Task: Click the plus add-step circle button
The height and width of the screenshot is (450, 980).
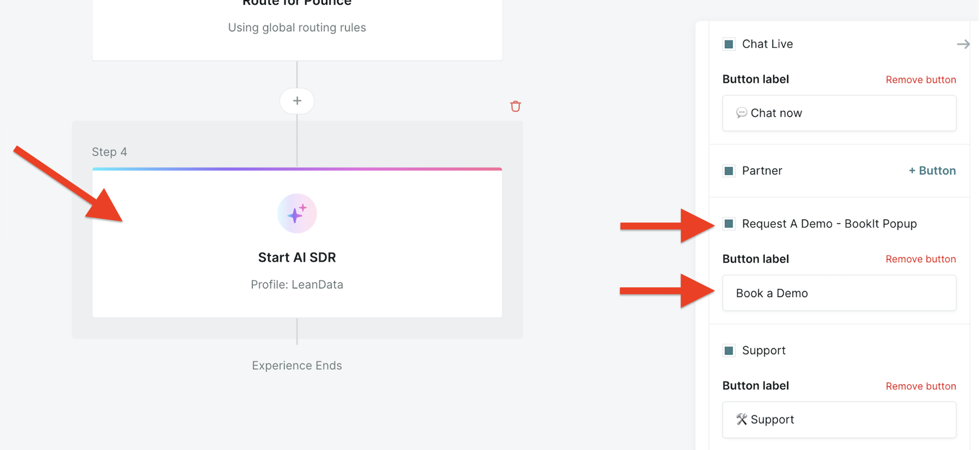Action: [297, 101]
